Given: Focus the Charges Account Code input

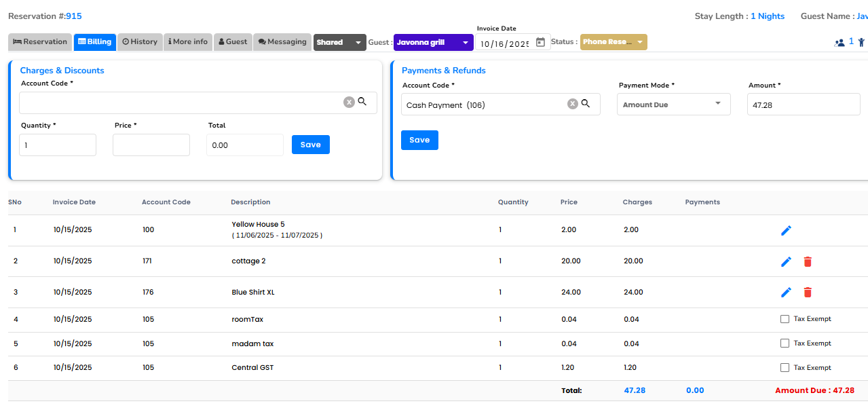Looking at the screenshot, I should pos(181,102).
